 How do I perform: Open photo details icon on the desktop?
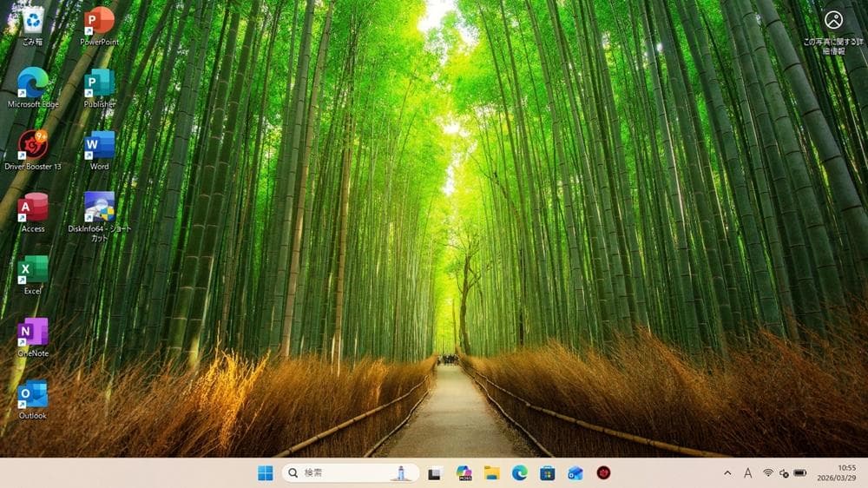(x=833, y=32)
